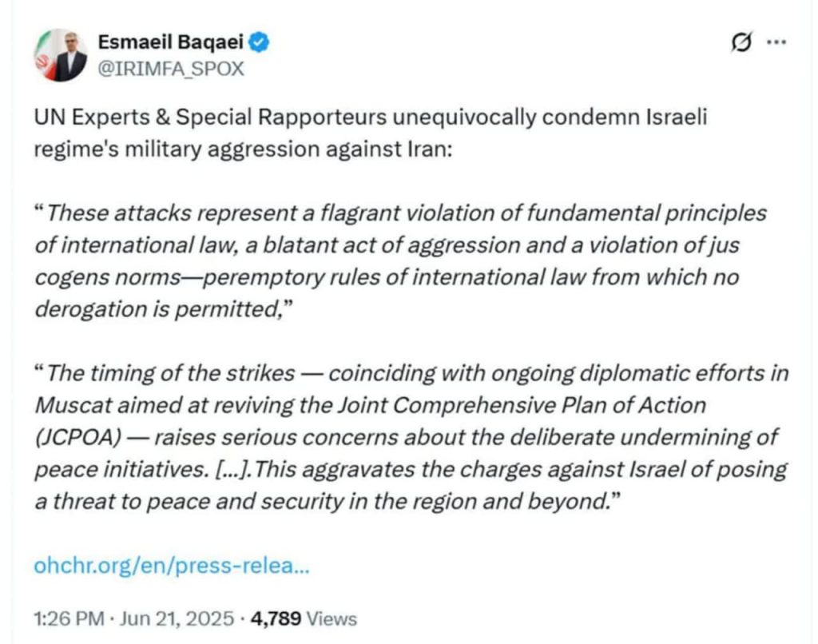Click the blue verified checkmark badge

tap(259, 42)
